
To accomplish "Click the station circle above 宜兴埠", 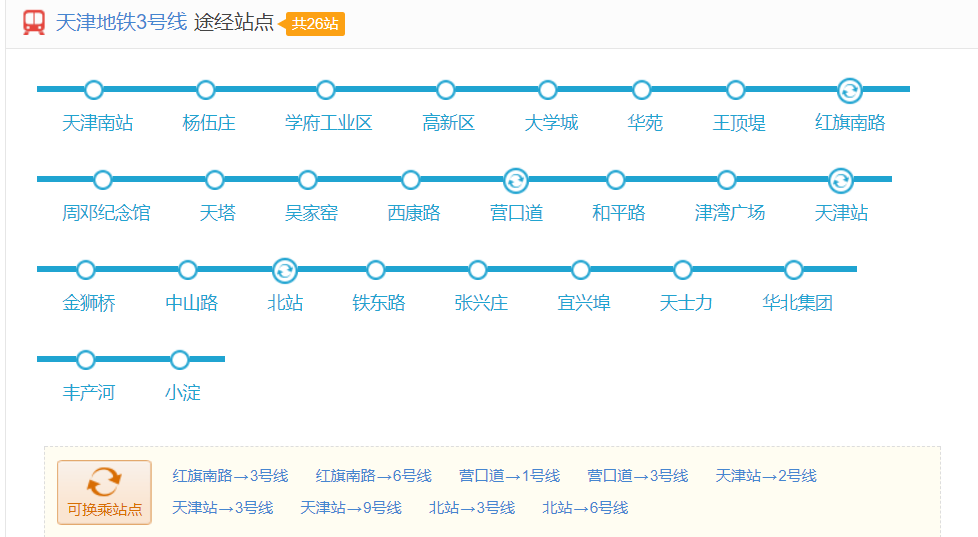I will (581, 270).
